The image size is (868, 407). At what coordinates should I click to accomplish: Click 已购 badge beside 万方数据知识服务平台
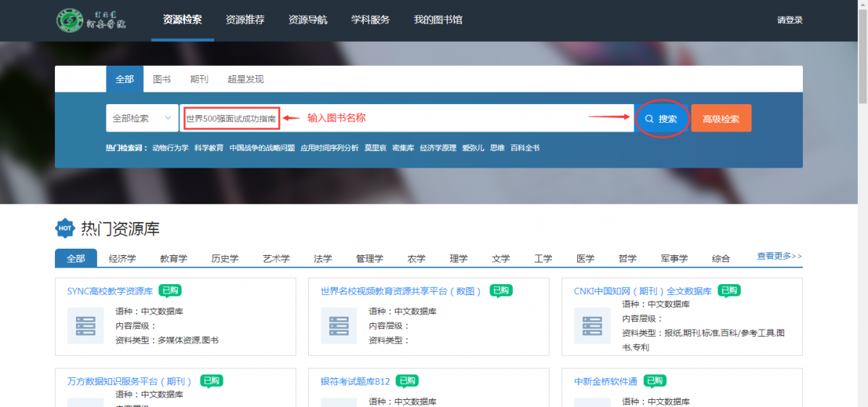click(211, 381)
